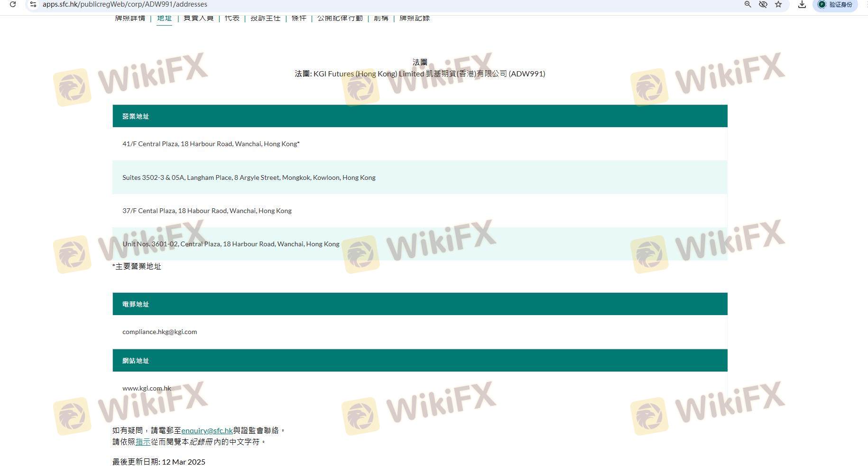868x466 pixels.
Task: Bookmark this page with the star icon
Action: tap(778, 4)
